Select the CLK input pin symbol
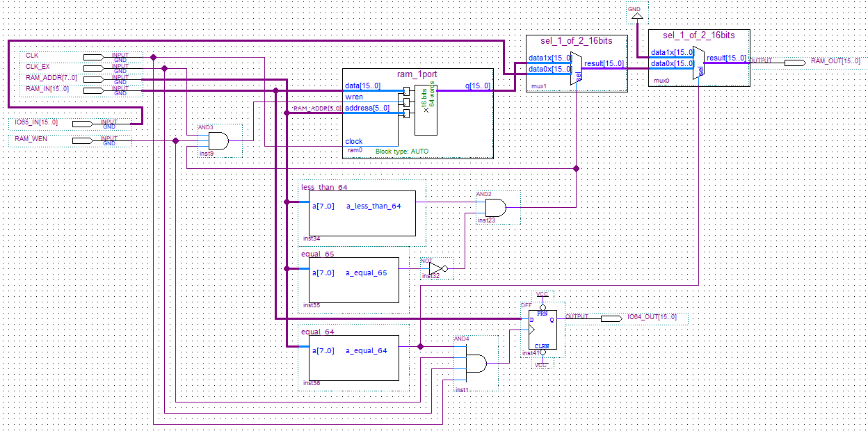The image size is (868, 431). [x=93, y=57]
